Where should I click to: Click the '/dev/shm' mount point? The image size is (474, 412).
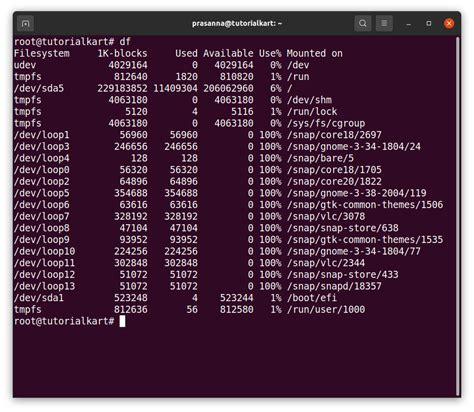[309, 100]
